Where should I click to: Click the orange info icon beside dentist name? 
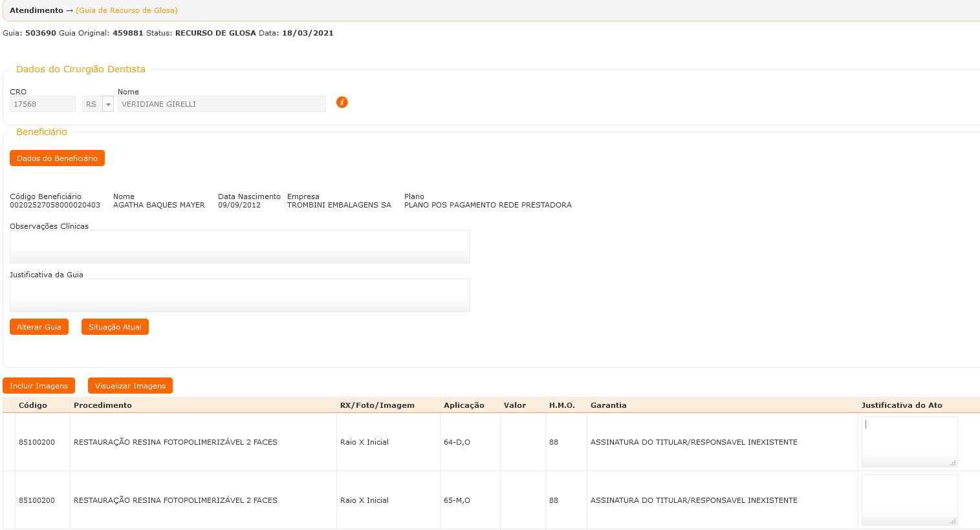click(x=342, y=102)
